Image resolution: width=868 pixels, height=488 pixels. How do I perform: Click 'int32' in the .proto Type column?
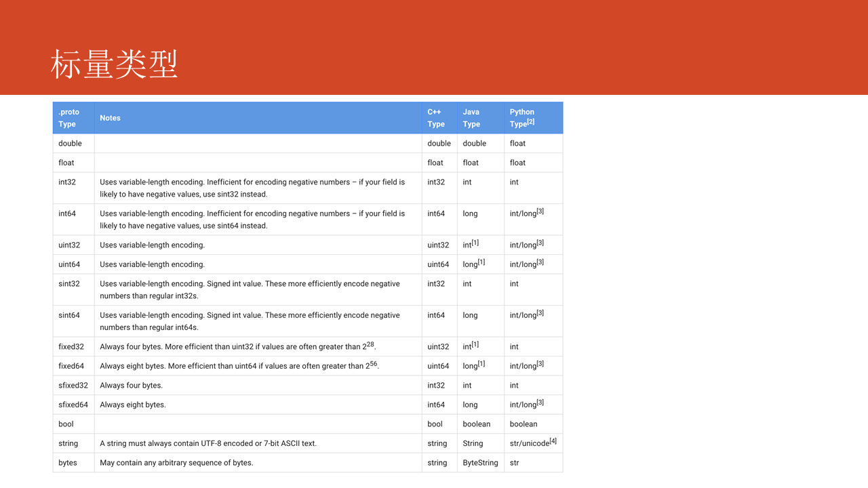67,182
